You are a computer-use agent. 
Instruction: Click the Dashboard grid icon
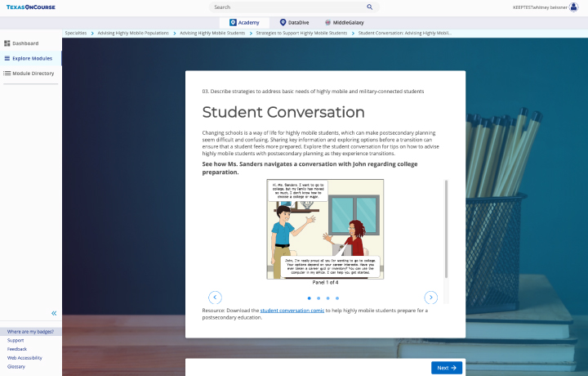pos(7,43)
